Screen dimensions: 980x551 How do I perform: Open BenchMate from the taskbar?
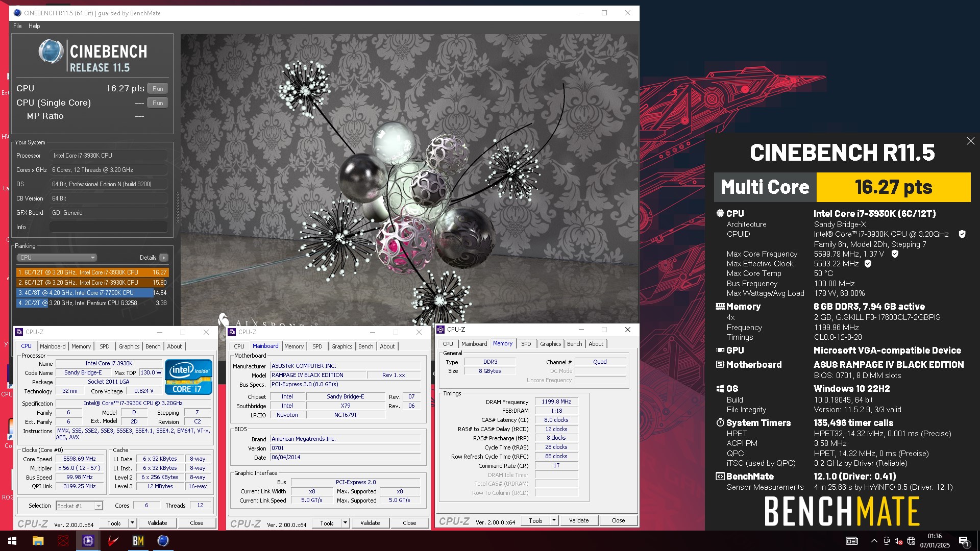138,541
